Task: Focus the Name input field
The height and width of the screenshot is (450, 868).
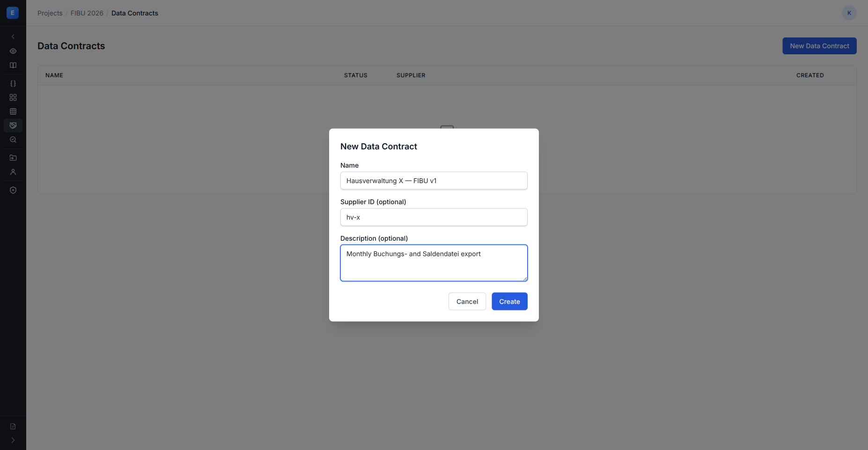Action: 434,181
